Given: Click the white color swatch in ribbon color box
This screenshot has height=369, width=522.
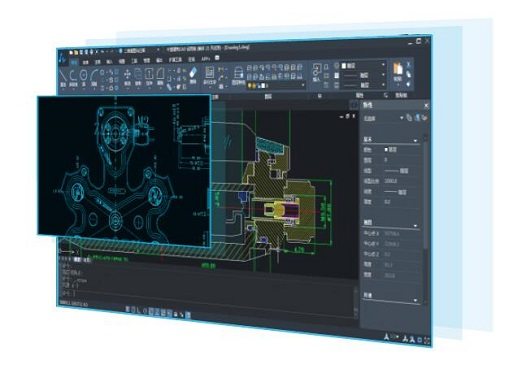Looking at the screenshot, I should [x=344, y=66].
